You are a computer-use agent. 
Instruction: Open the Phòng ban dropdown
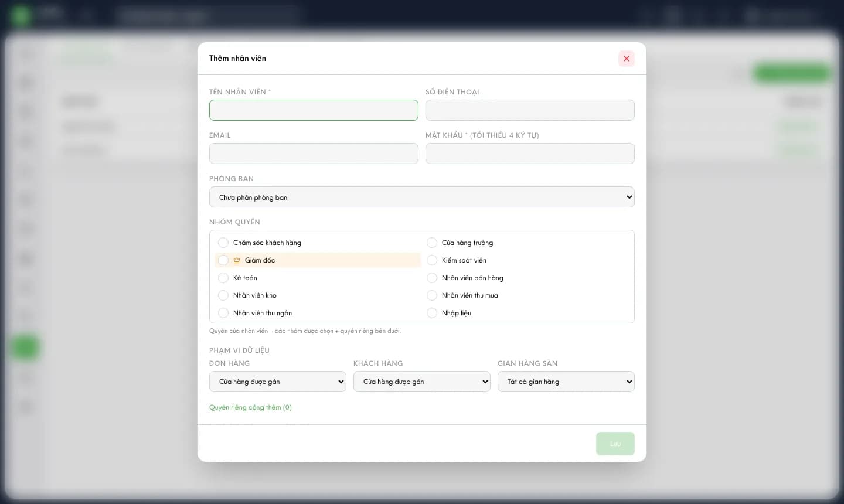coord(422,197)
